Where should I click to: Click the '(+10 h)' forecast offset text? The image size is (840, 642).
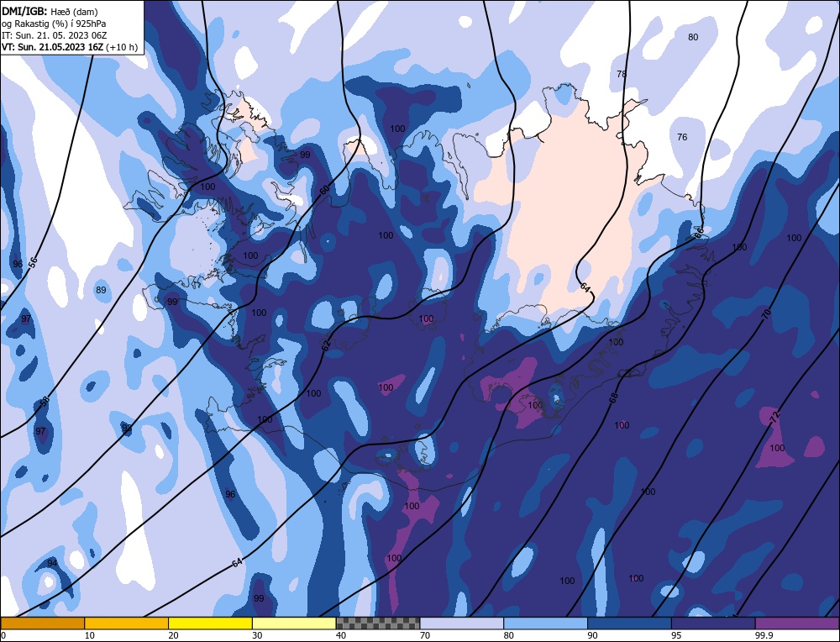122,47
